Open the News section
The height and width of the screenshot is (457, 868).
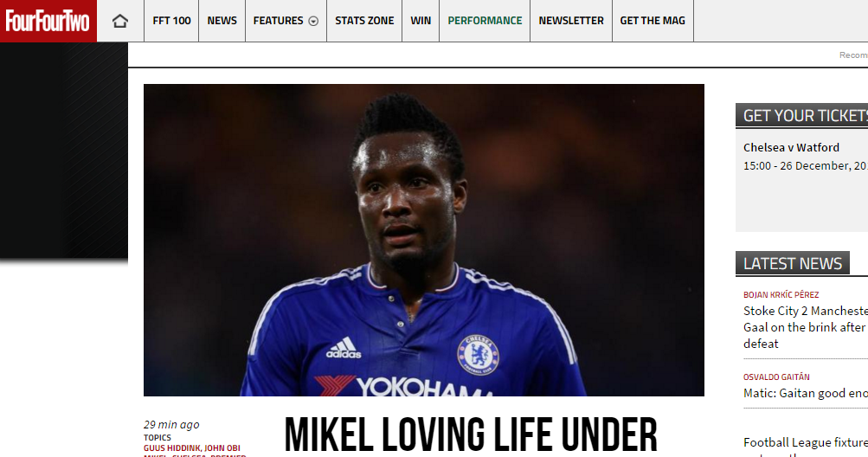(x=222, y=21)
